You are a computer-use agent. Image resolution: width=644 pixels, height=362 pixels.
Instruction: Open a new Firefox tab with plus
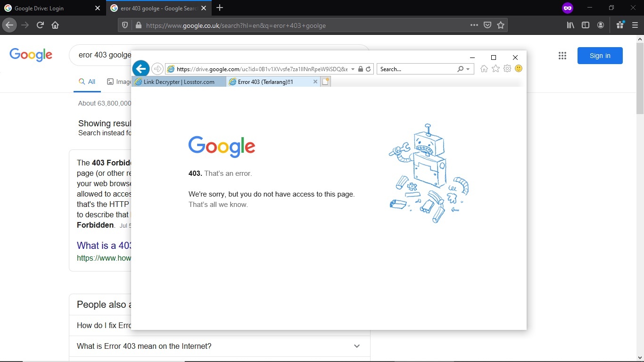pos(220,8)
